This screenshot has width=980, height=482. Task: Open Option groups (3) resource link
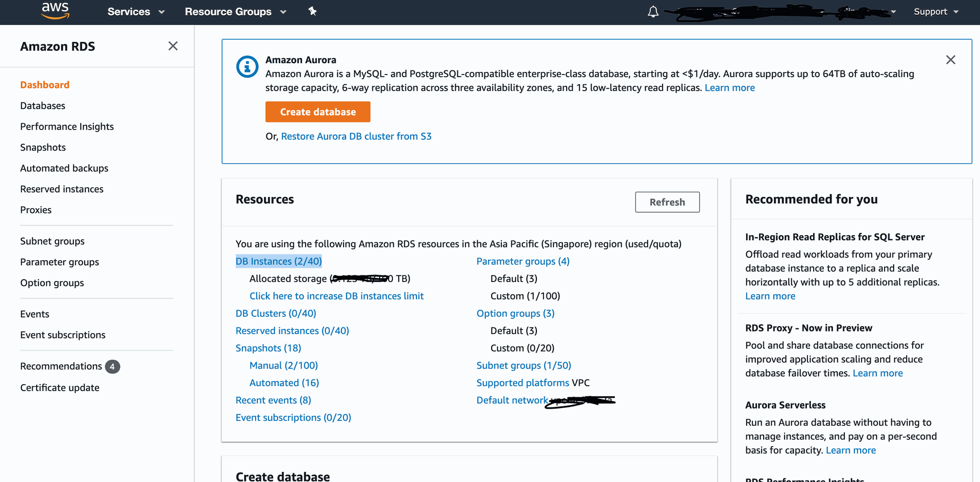pyautogui.click(x=515, y=313)
